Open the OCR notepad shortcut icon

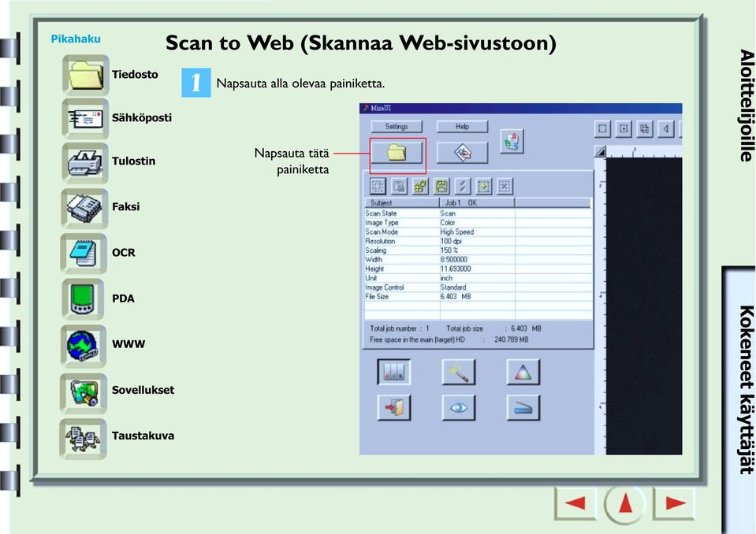[x=84, y=254]
